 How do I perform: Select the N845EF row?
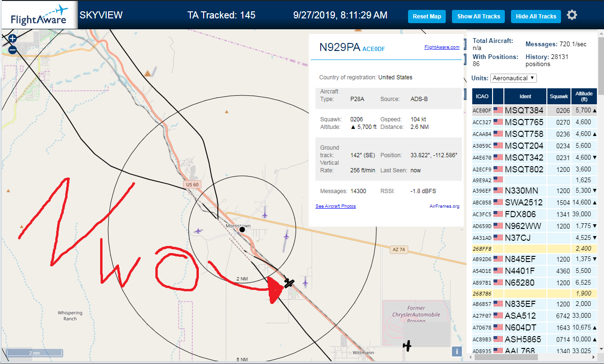(535, 259)
